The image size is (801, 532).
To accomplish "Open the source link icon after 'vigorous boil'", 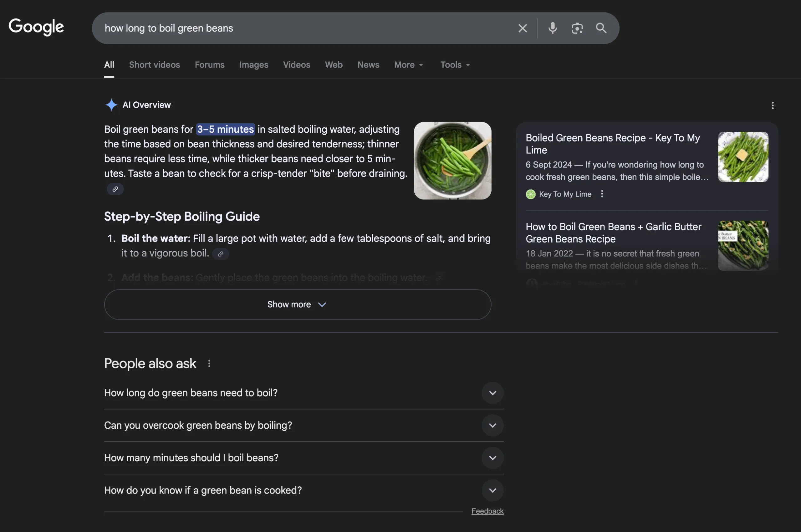I will coord(221,254).
